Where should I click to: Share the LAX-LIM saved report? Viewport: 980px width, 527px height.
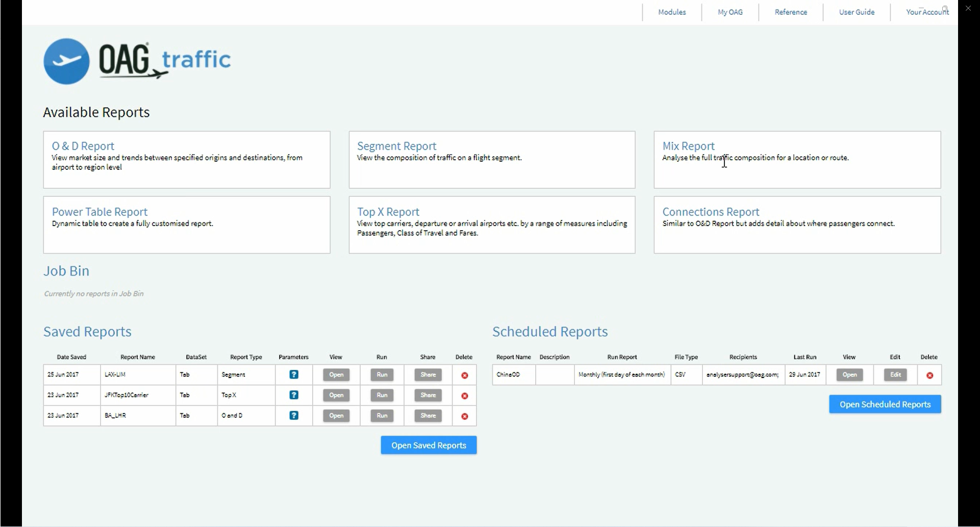(428, 375)
